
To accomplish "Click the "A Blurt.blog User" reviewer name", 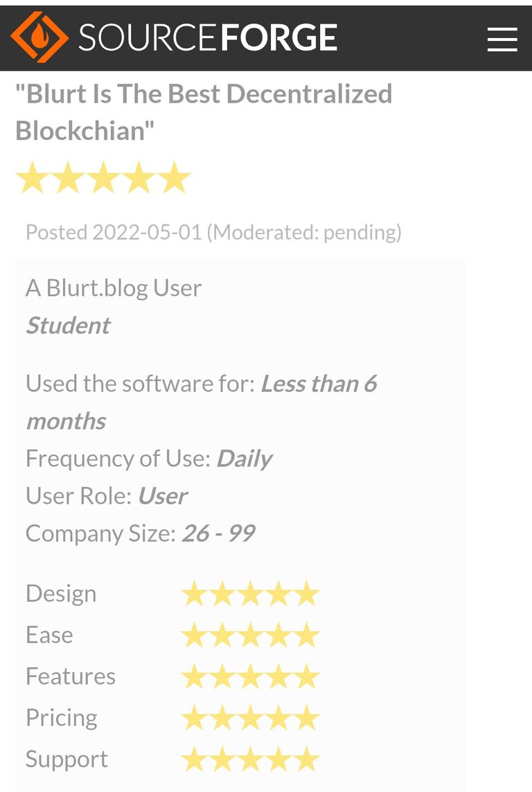I will pos(114,288).
